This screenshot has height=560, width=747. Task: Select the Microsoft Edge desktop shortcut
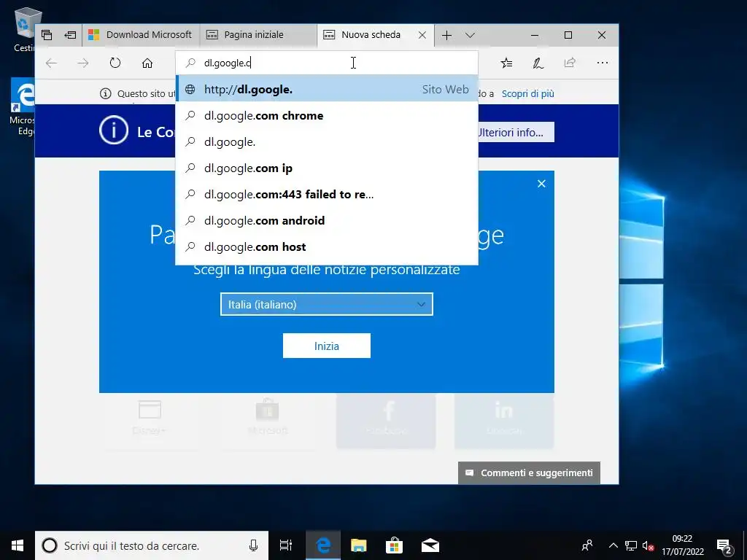pos(23,106)
